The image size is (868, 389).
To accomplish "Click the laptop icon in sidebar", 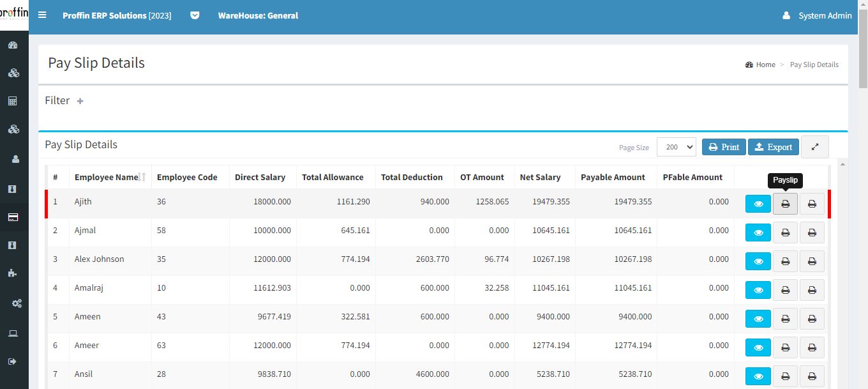I will tap(13, 333).
